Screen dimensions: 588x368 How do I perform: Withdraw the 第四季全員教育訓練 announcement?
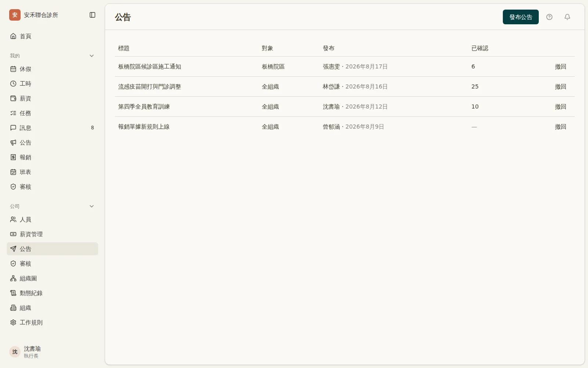pyautogui.click(x=560, y=107)
